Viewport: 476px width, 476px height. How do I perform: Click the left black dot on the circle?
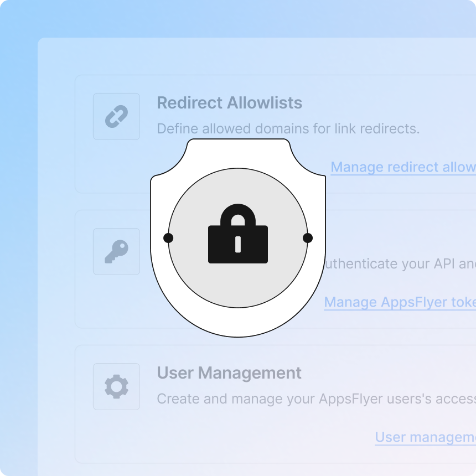pyautogui.click(x=168, y=238)
